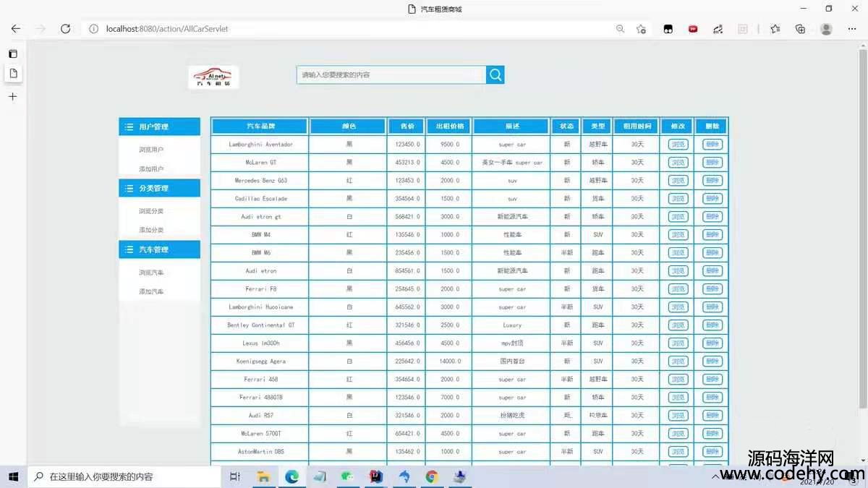Delete the Mercedes Benz G63 row
The height and width of the screenshot is (488, 868).
click(712, 181)
